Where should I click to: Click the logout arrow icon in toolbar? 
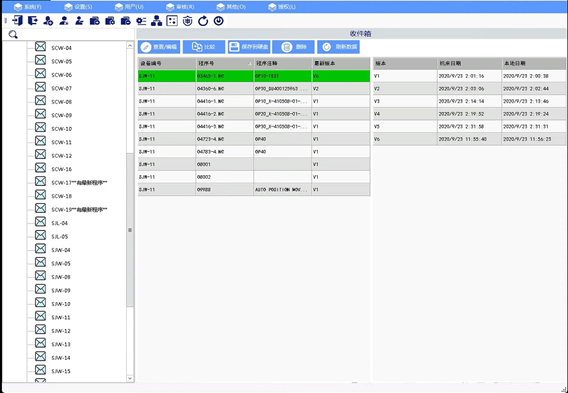[33, 21]
